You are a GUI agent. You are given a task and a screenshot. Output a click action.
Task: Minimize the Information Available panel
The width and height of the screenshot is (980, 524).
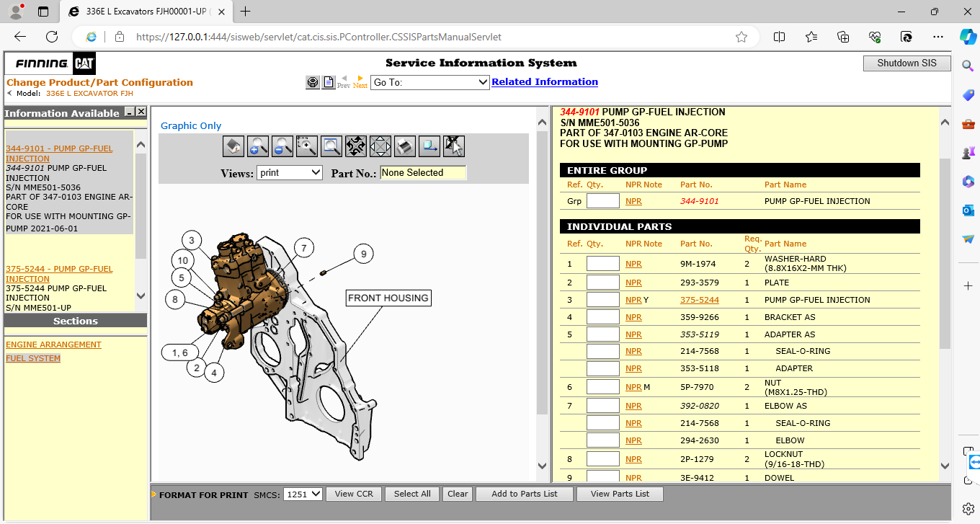pyautogui.click(x=130, y=112)
